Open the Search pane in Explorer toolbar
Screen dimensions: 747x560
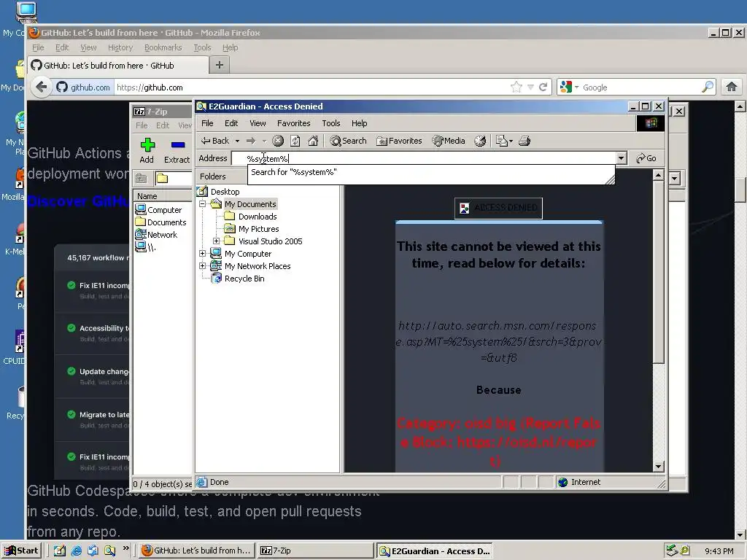tap(348, 141)
